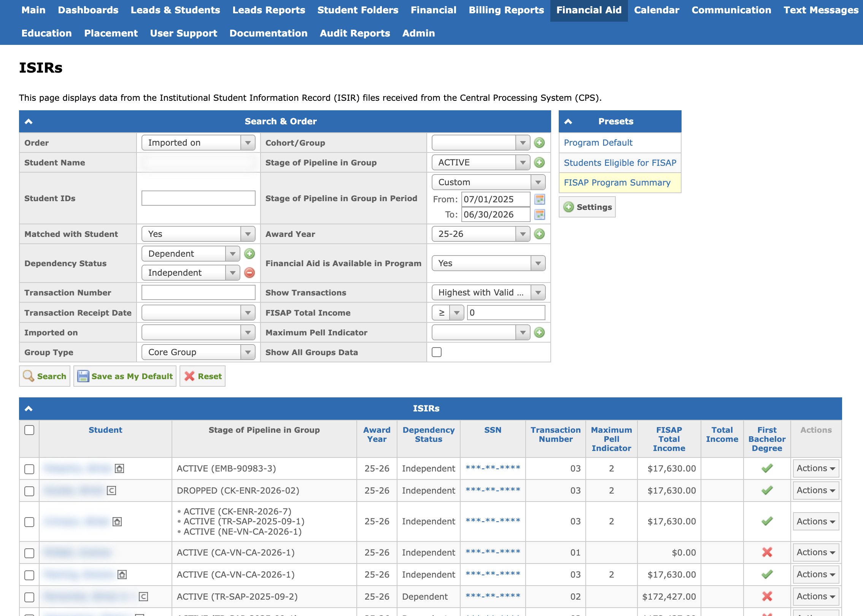
Task: Tick checkbox for DROPPED (CK-ENR-2026-02) row
Action: (x=29, y=491)
